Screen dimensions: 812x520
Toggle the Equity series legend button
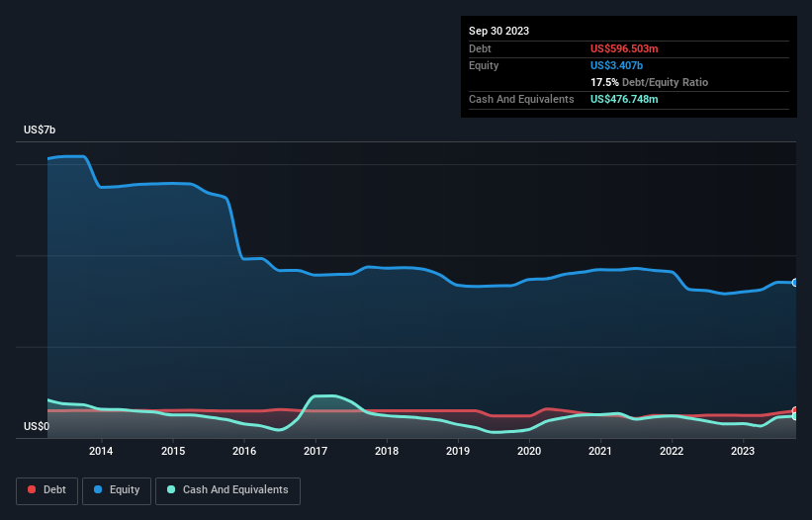click(117, 490)
